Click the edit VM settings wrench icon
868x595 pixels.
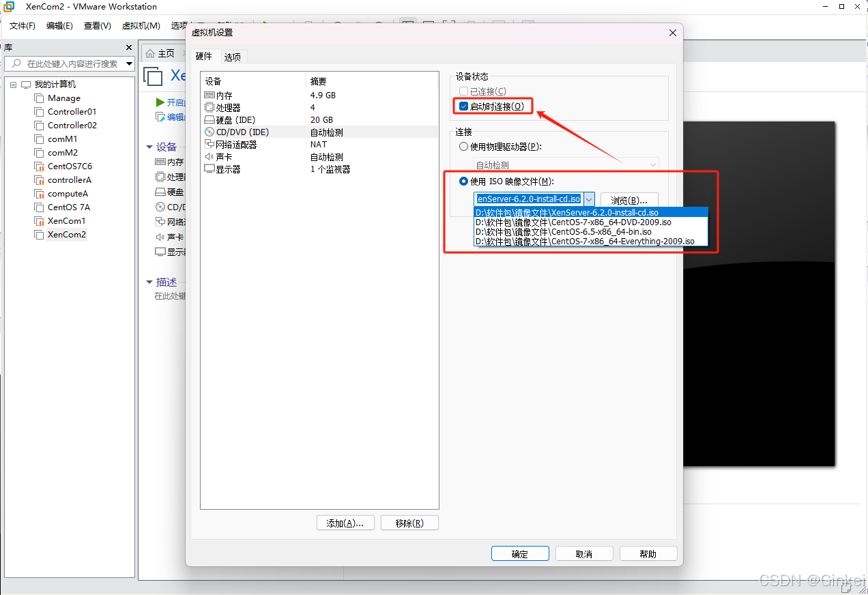click(x=160, y=117)
